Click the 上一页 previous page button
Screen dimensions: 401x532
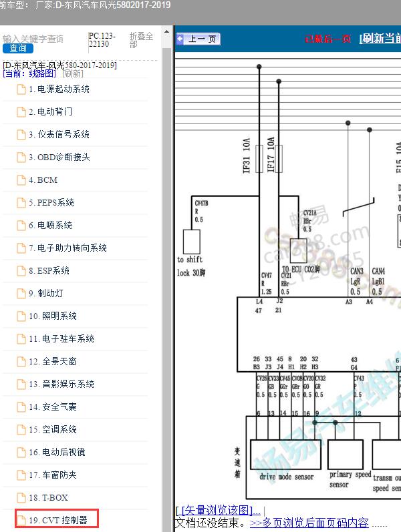point(198,39)
